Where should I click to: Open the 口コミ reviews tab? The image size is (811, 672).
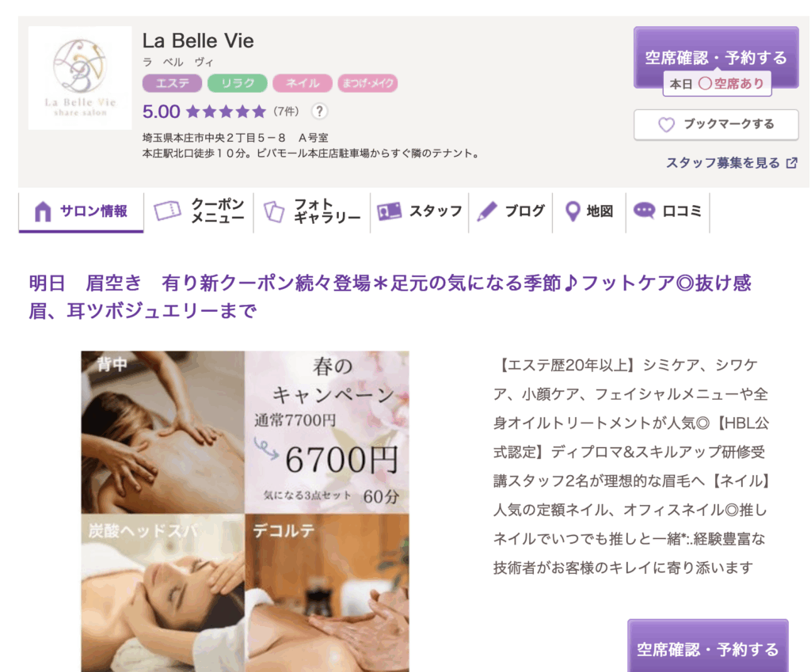(x=668, y=211)
